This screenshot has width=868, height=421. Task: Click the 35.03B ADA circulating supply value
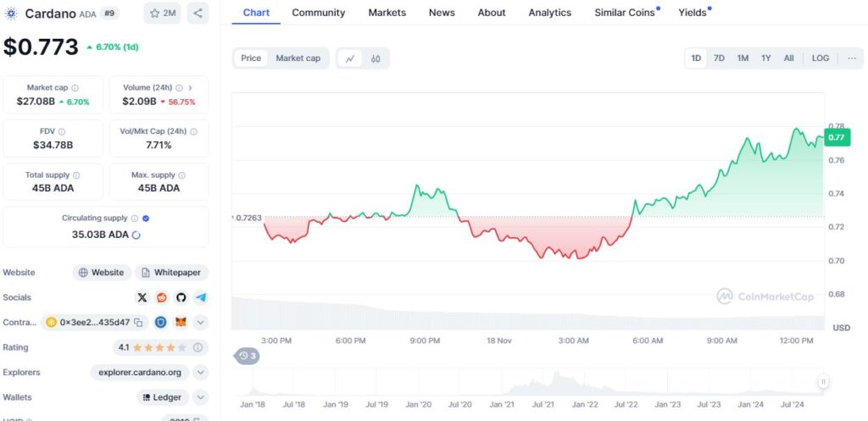[x=100, y=235]
